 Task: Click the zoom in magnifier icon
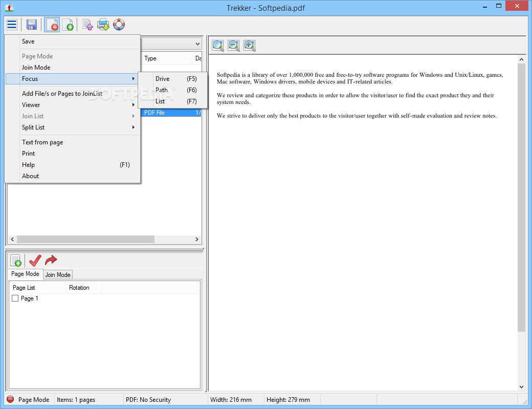(250, 46)
